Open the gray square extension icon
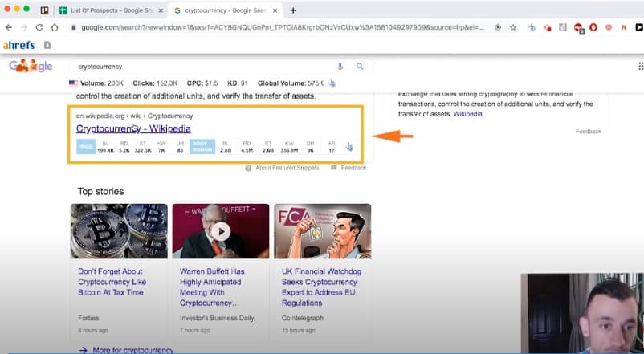 [x=563, y=27]
